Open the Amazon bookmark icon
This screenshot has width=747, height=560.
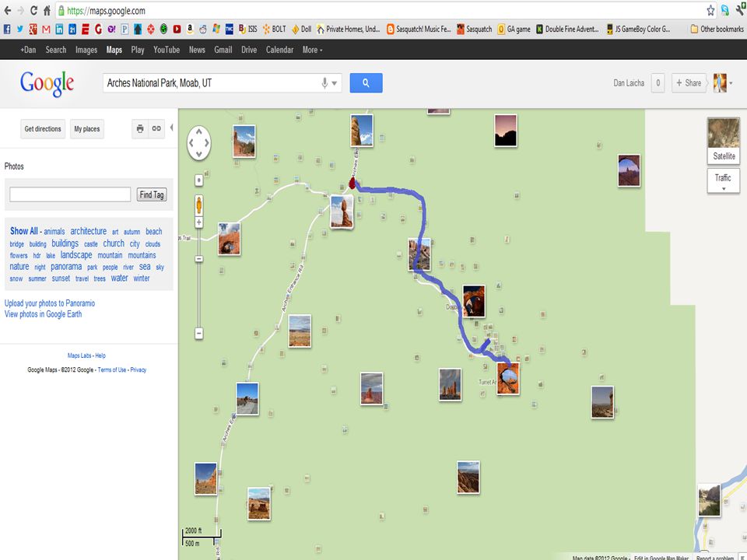(190, 29)
